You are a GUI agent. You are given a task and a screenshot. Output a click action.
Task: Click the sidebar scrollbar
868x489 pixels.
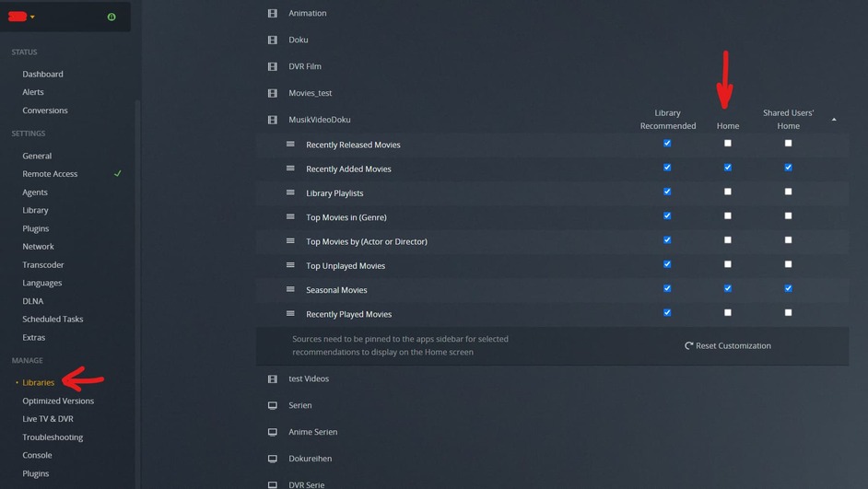(x=138, y=293)
